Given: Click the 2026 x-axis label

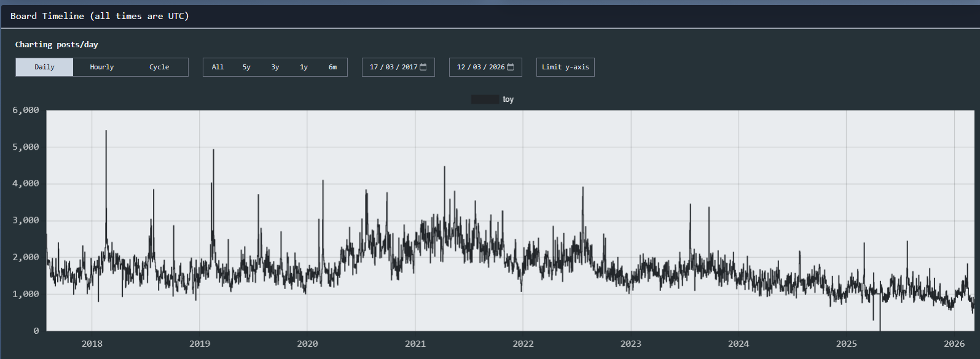Looking at the screenshot, I should 954,344.
